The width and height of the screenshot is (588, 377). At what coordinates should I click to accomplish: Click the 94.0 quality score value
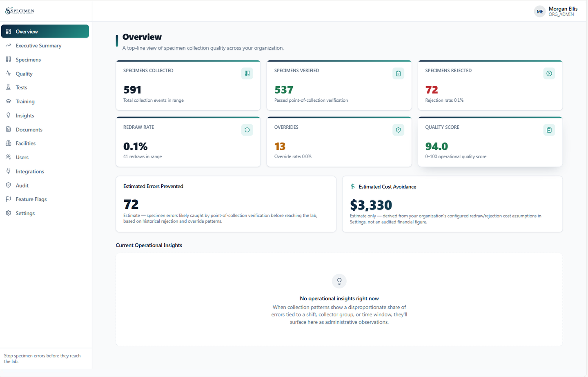(x=437, y=146)
